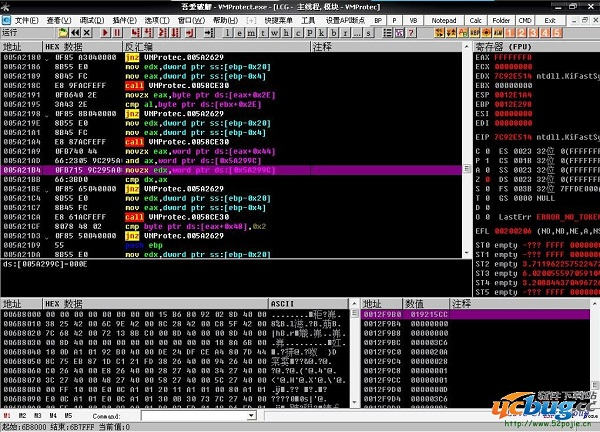Click the 反汇编 column header

coord(216,47)
